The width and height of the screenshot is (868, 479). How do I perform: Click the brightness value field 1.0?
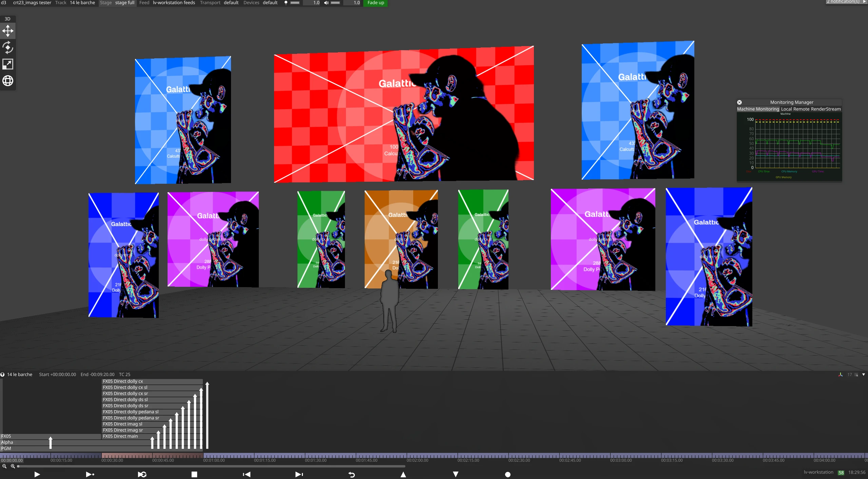tap(312, 3)
